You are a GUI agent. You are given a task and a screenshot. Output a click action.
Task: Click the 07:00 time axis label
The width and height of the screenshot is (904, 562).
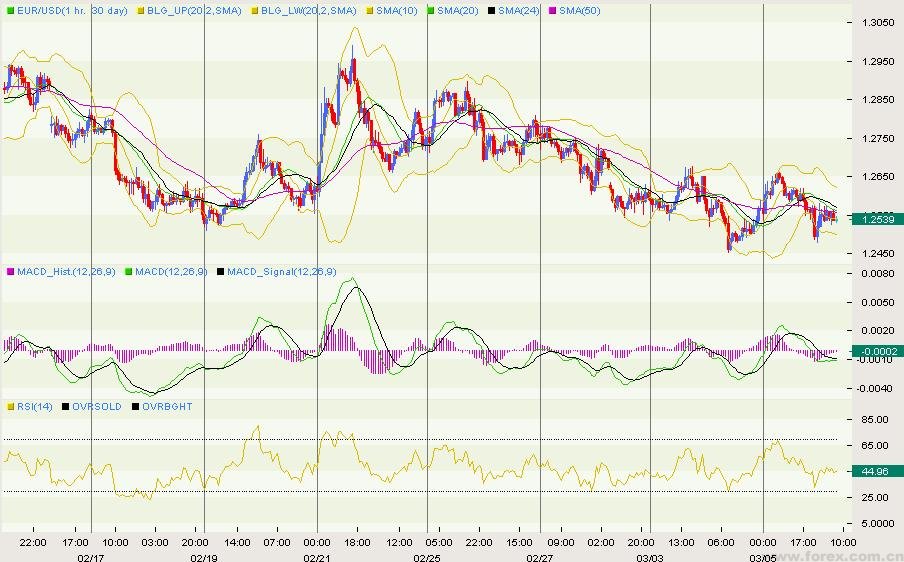point(277,542)
